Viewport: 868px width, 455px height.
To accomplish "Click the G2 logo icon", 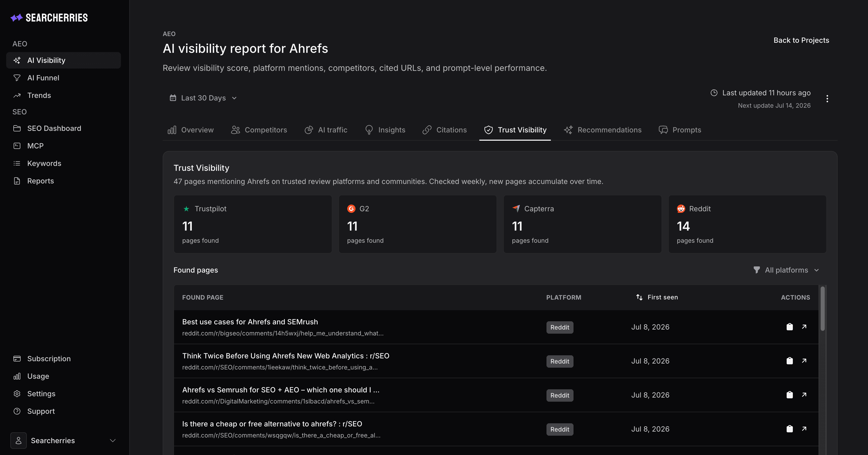I will click(x=351, y=209).
